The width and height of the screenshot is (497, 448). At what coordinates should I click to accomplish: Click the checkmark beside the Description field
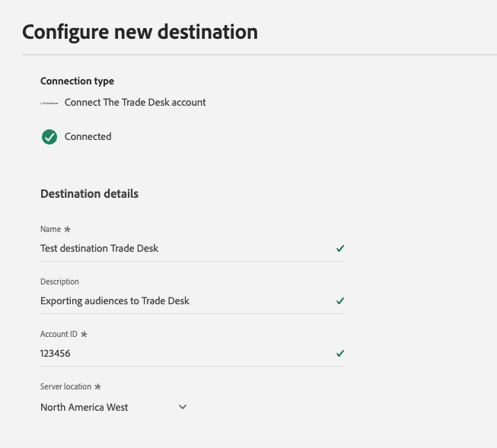(x=340, y=301)
